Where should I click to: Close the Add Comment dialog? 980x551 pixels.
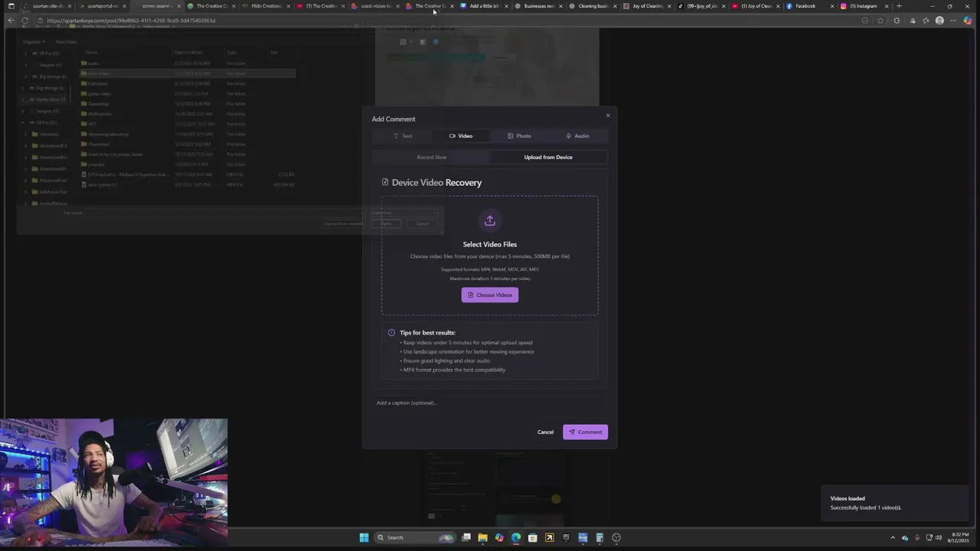[x=608, y=116]
